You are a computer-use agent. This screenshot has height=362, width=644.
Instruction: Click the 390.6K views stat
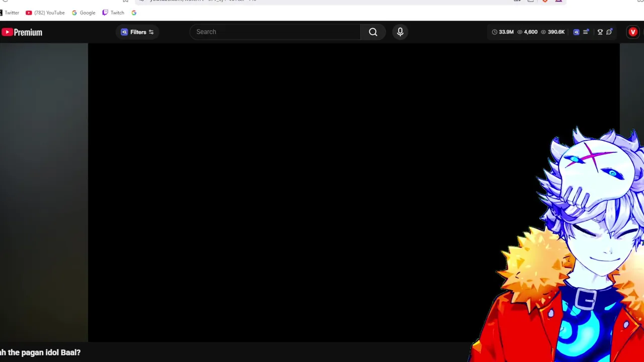tap(552, 32)
